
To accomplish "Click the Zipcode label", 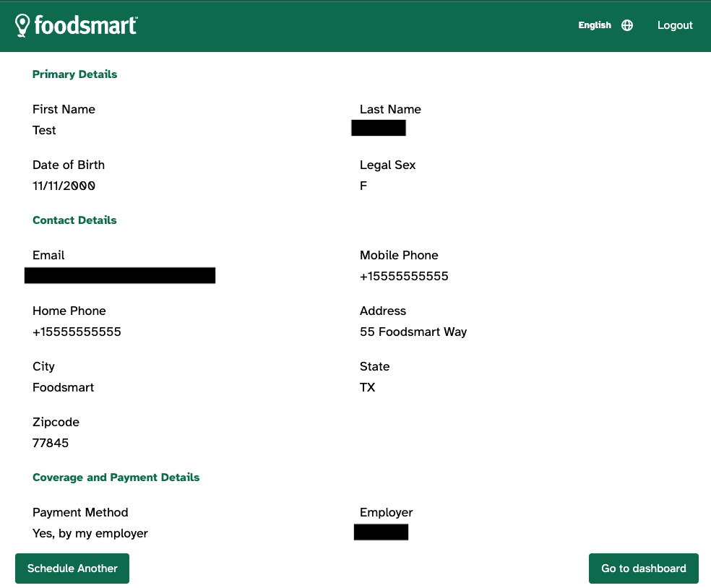I will 56,422.
